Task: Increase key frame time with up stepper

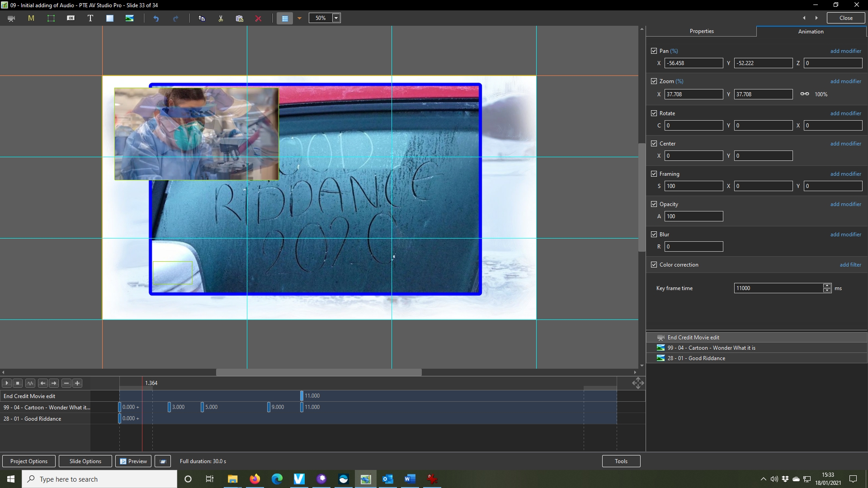Action: (x=827, y=286)
